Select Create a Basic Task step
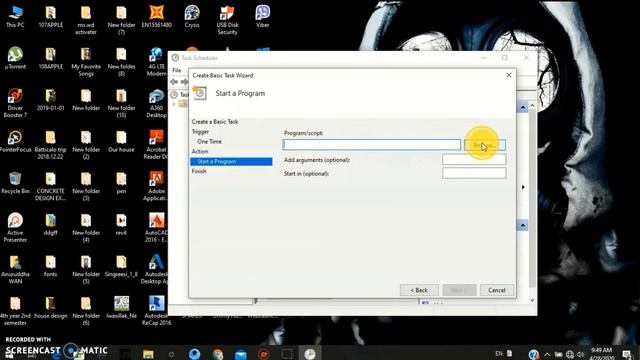Screen dimensions: 640x360 215,122
